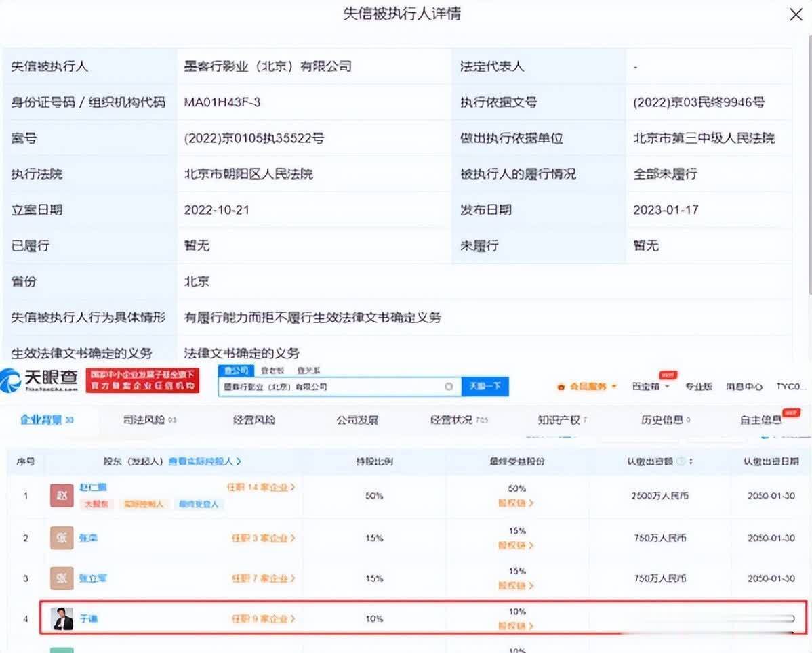Click the 张 avatar in row 3
Image resolution: width=812 pixels, height=653 pixels.
coord(62,578)
